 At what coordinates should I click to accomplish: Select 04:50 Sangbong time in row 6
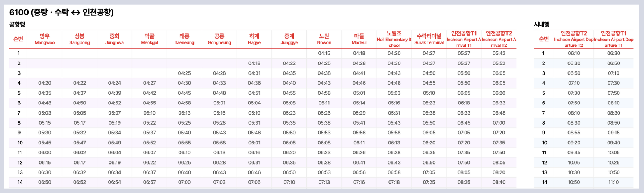coord(79,103)
